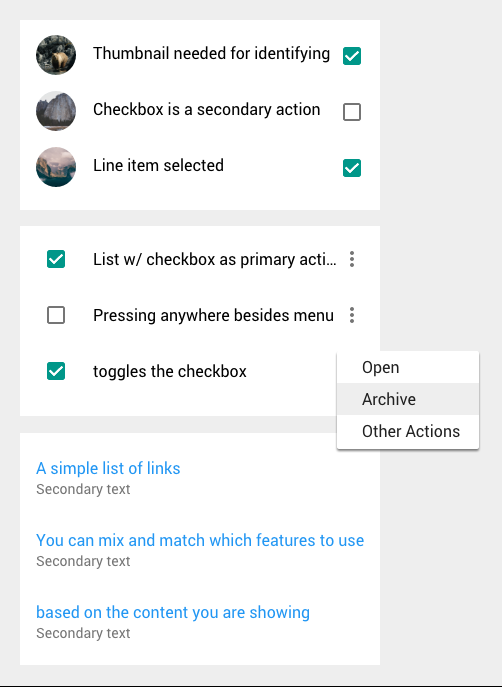Image resolution: width=502 pixels, height=687 pixels.
Task: Pick 'Other Actions' from the popup menu
Action: click(408, 431)
